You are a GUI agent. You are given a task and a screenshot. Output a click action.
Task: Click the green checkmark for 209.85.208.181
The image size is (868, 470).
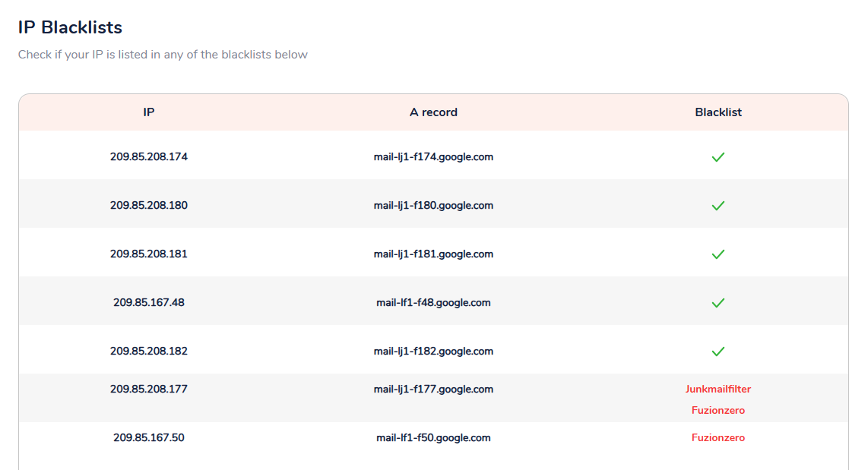coord(718,254)
